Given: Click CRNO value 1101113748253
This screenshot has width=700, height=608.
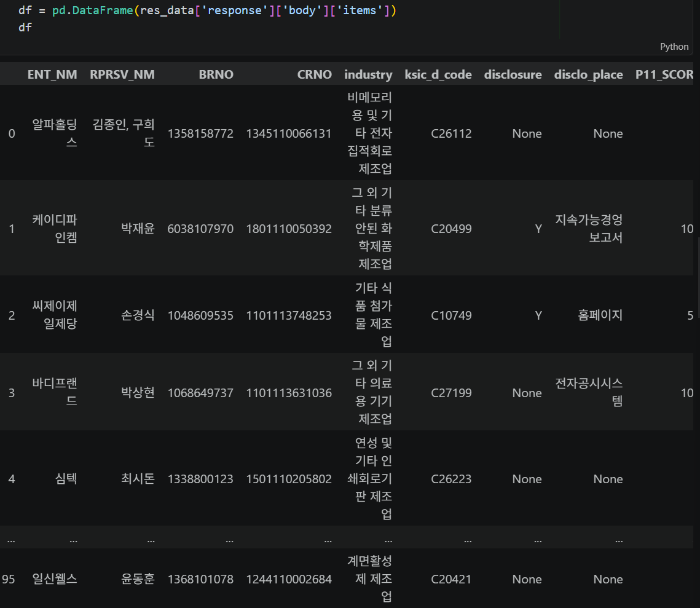Looking at the screenshot, I should tap(289, 315).
